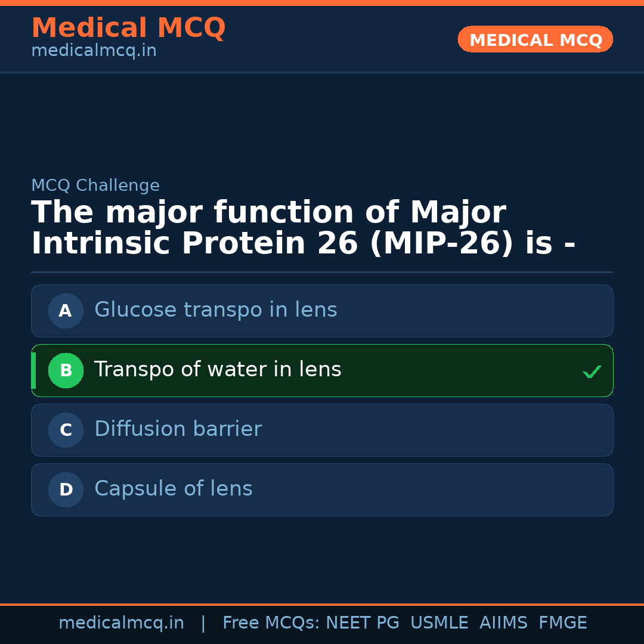Select the green option B circle

click(66, 370)
